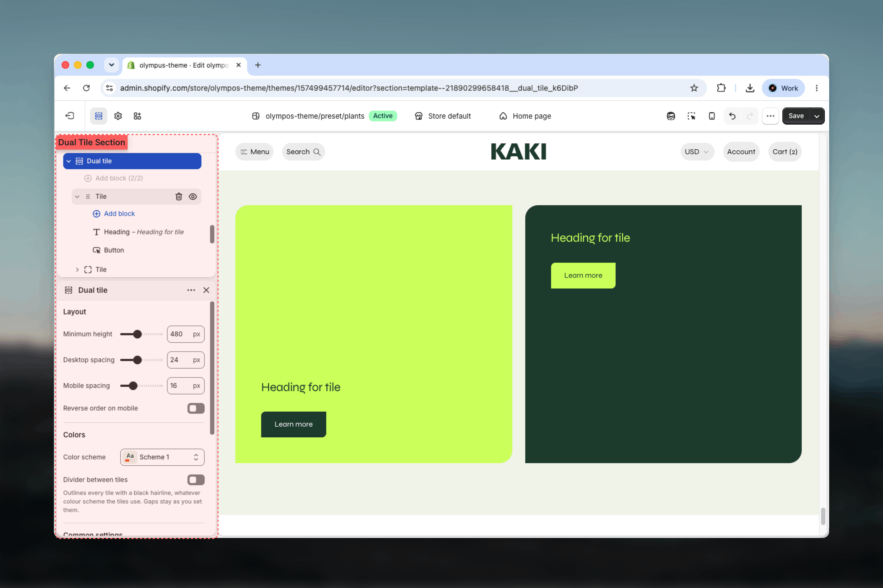This screenshot has height=588, width=883.
Task: Open theme settings gear icon
Action: [x=118, y=116]
